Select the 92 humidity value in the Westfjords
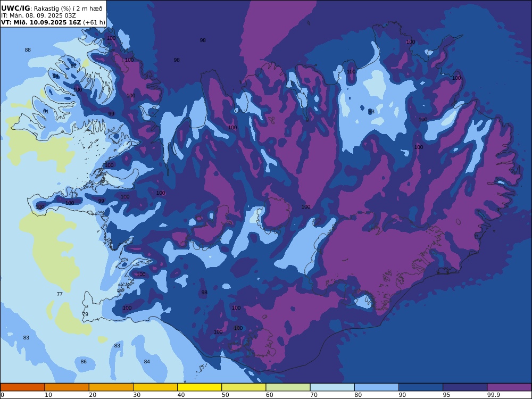Image resolution: width=532 pixels, height=399 pixels. pyautogui.click(x=73, y=66)
